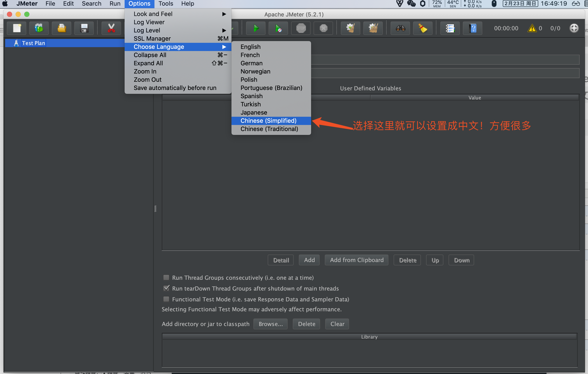Click the New test plan icon

[17, 28]
